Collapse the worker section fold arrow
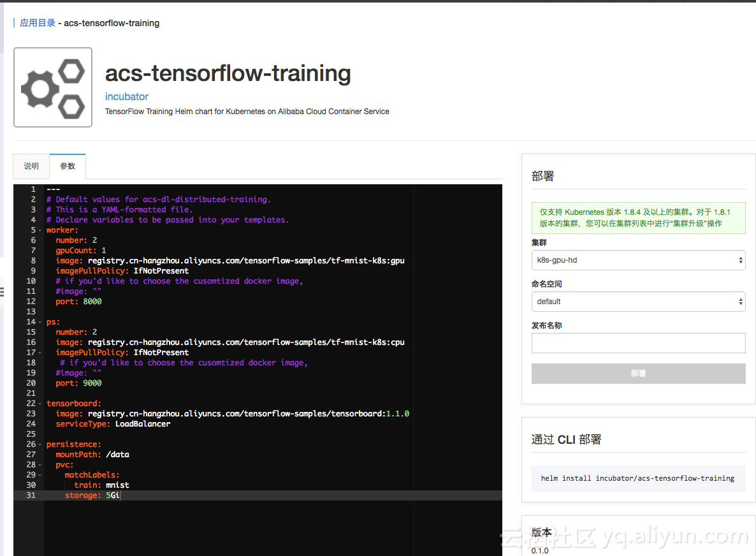Image resolution: width=756 pixels, height=556 pixels. pyautogui.click(x=40, y=231)
